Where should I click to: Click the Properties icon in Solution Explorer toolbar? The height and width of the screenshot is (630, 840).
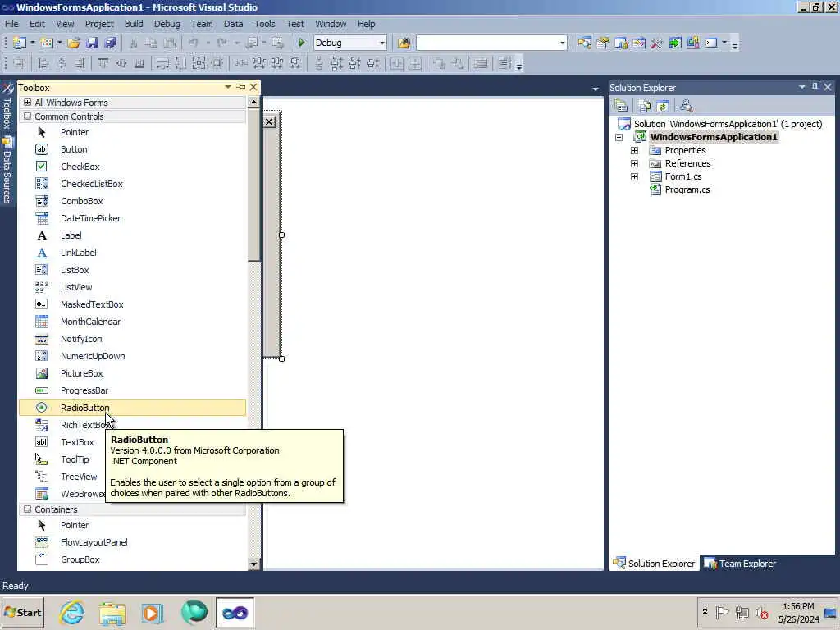tap(621, 106)
